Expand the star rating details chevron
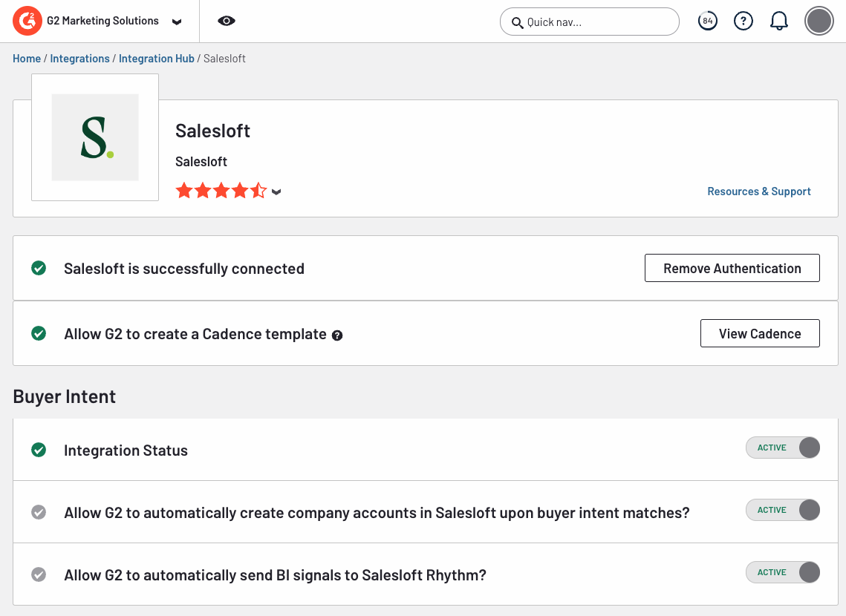 click(276, 192)
